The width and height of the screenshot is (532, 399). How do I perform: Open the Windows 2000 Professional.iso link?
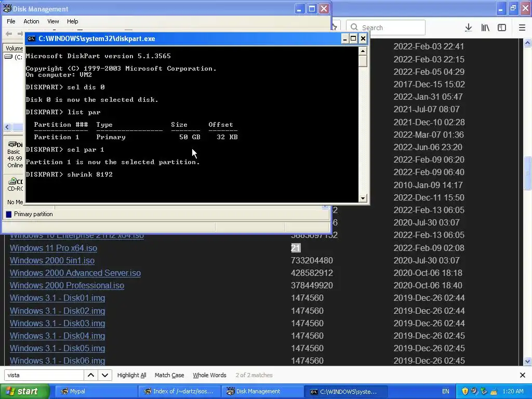(67, 286)
